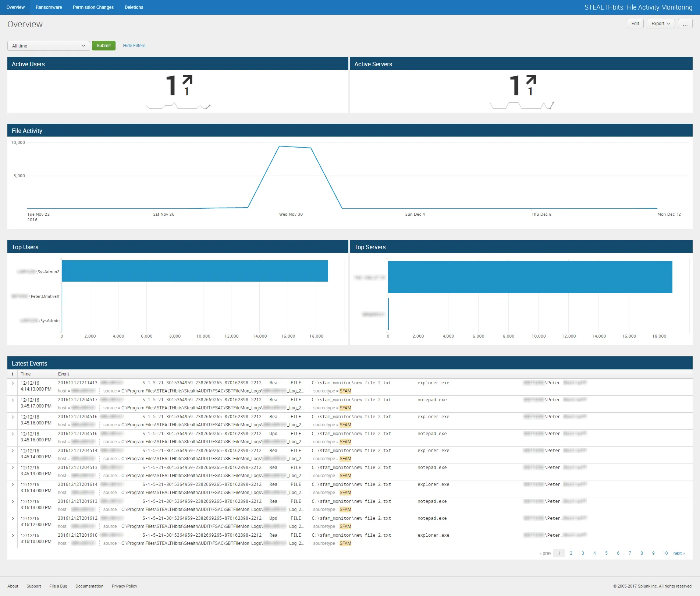Expand the event row at 3:16:14.000 PM
The image size is (700, 596).
(13, 485)
